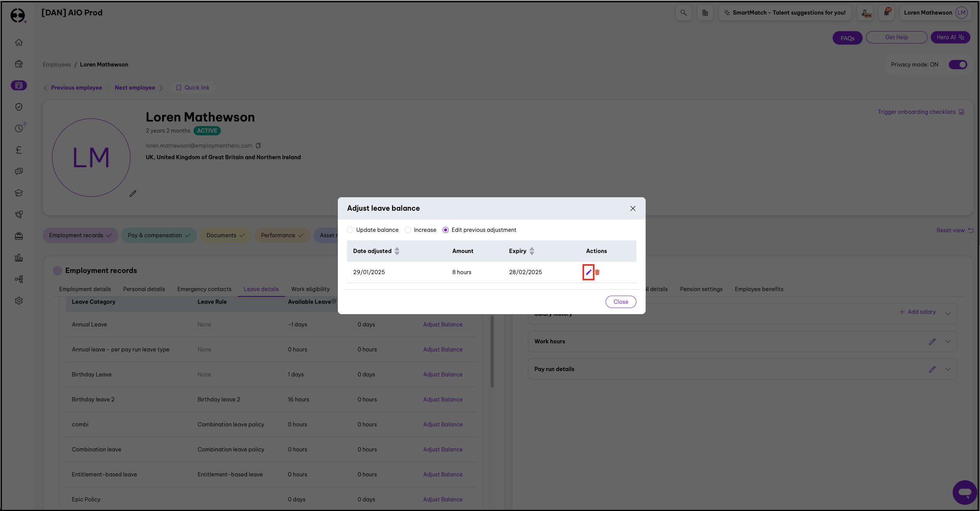Sort by Date adjusted column arrows
Image resolution: width=980 pixels, height=511 pixels.
point(397,251)
